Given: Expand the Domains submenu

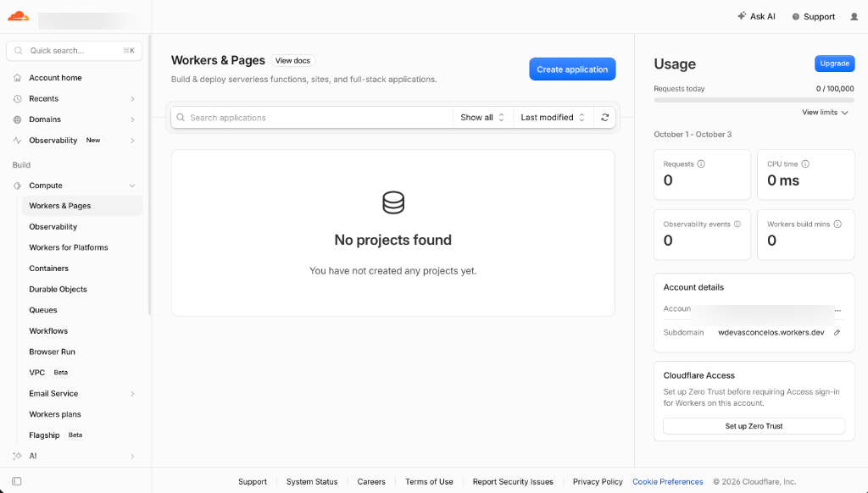Looking at the screenshot, I should pyautogui.click(x=132, y=119).
